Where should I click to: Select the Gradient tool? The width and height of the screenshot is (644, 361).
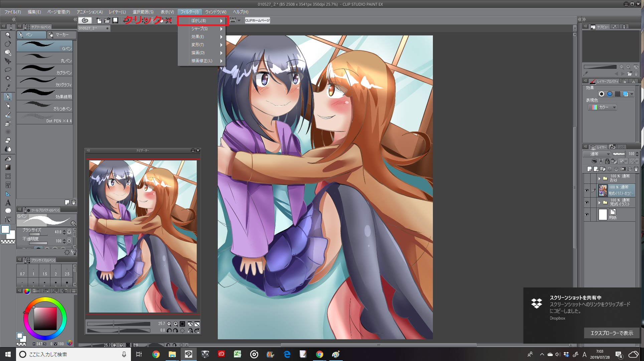click(8, 167)
